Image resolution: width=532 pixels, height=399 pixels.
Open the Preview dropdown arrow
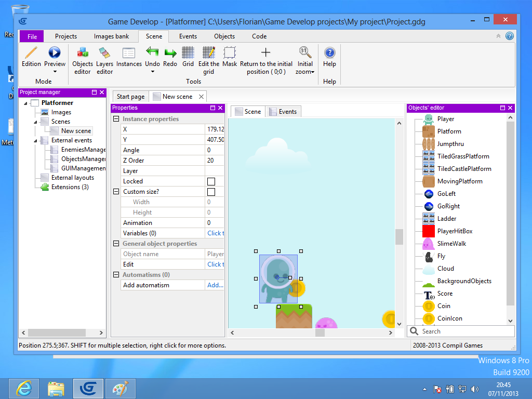(x=55, y=72)
